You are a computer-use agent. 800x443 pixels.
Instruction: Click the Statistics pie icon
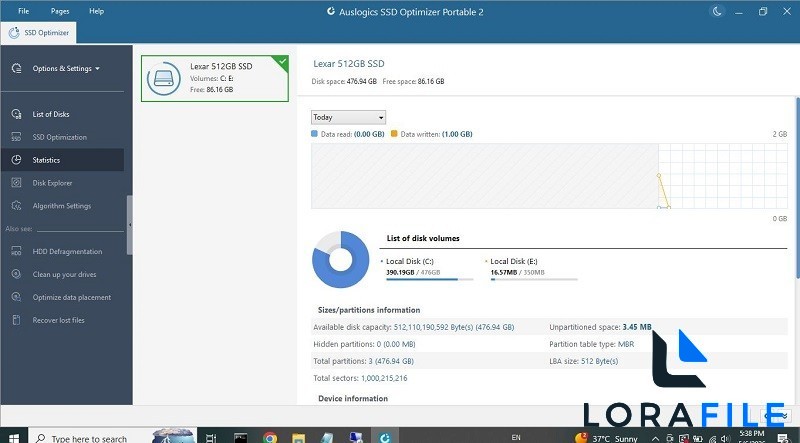tap(16, 160)
